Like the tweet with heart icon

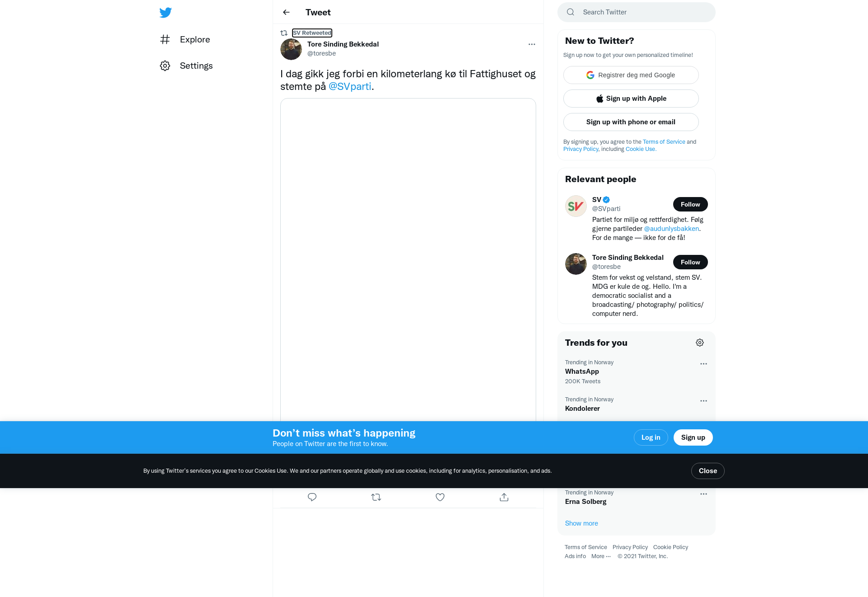pos(440,497)
